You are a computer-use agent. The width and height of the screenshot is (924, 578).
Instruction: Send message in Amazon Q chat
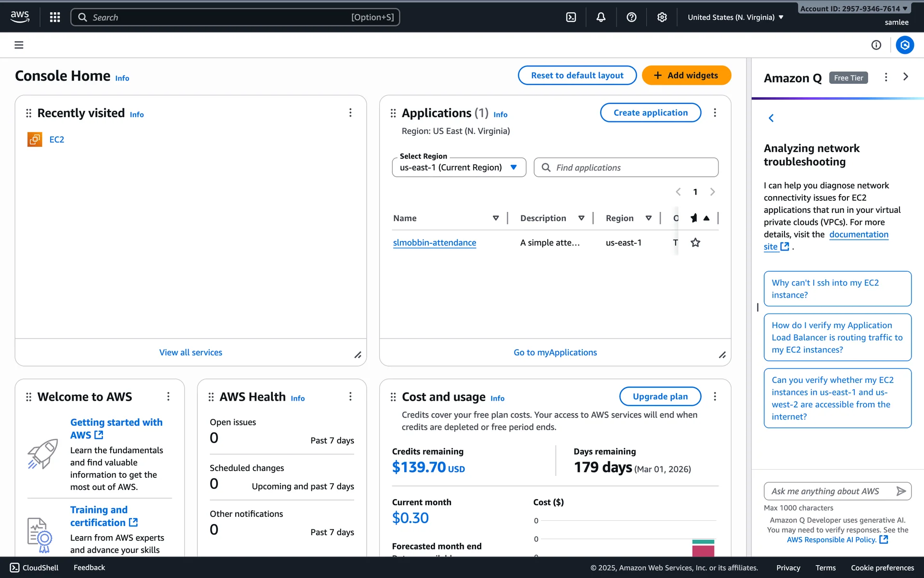tap(901, 491)
